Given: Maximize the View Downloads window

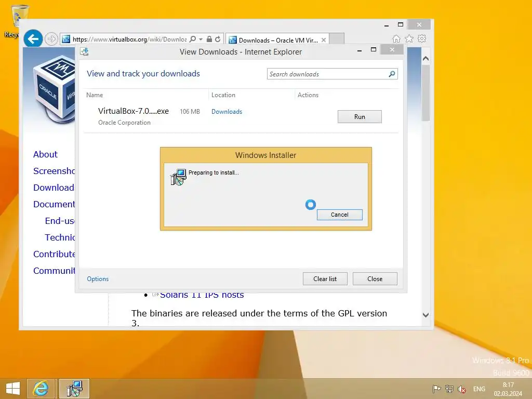Looking at the screenshot, I should click(374, 49).
